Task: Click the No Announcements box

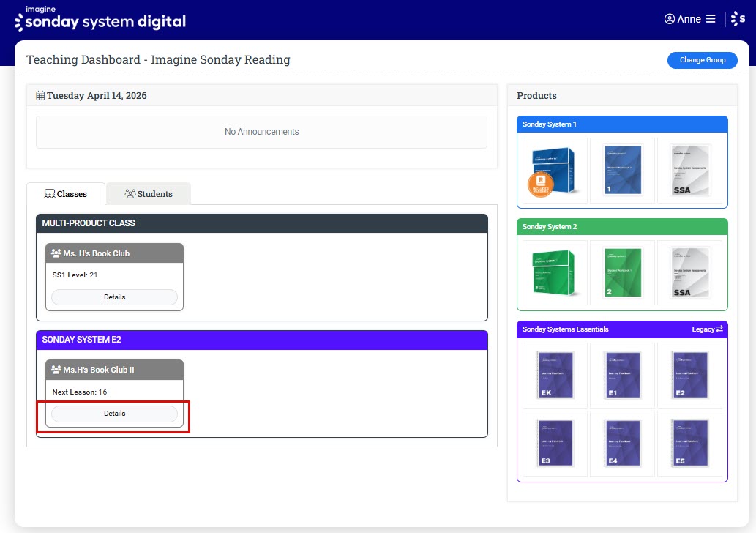Action: [x=261, y=132]
